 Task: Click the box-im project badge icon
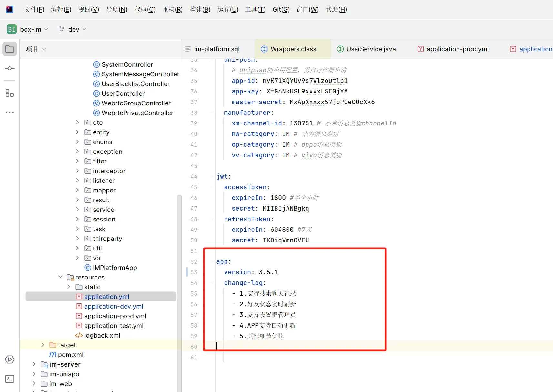pyautogui.click(x=12, y=29)
